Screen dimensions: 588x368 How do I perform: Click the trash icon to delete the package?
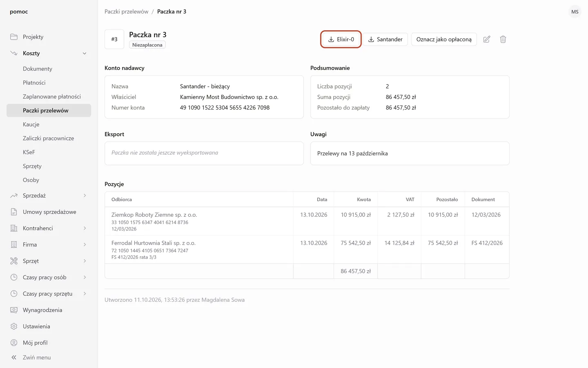click(503, 39)
